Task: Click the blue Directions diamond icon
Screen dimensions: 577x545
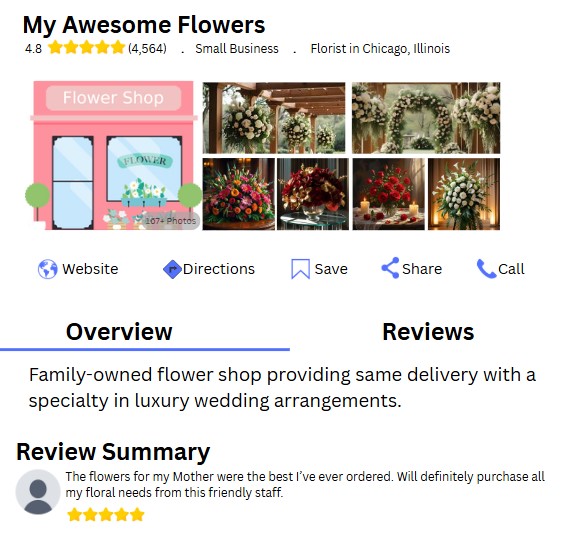Action: point(172,269)
